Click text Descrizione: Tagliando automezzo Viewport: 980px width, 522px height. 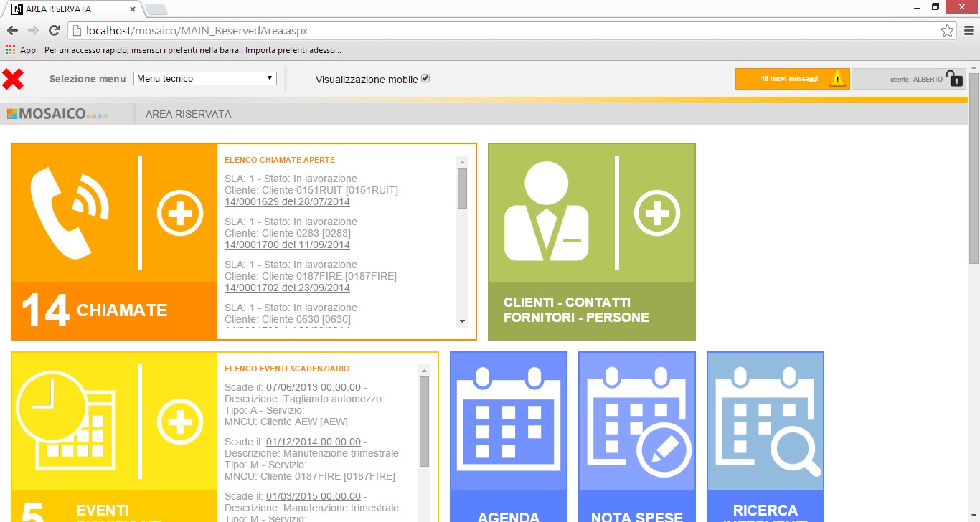point(303,399)
